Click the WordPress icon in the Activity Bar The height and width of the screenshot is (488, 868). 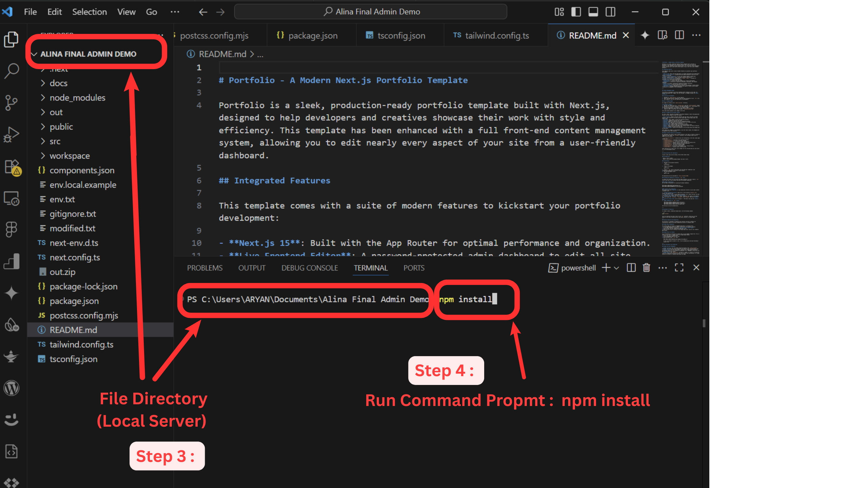click(x=12, y=388)
